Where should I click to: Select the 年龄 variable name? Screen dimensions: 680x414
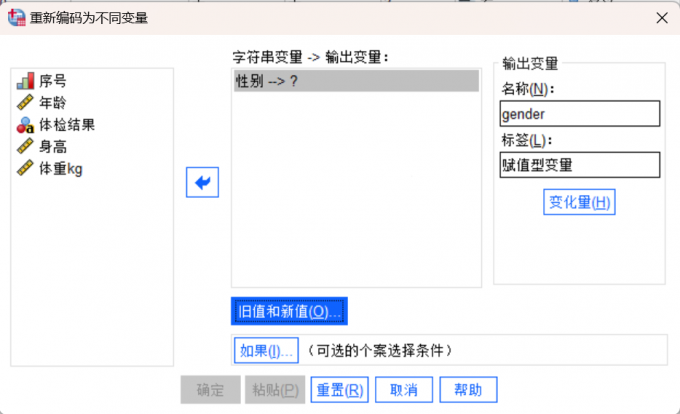pos(53,103)
